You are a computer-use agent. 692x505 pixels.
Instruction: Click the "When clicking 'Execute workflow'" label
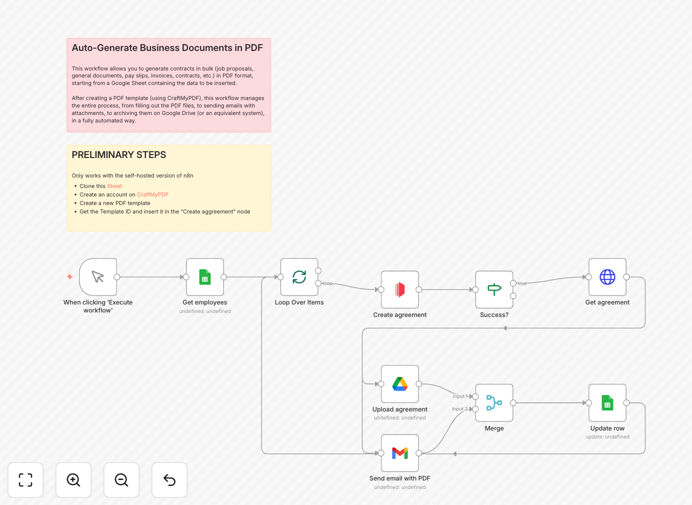point(98,306)
